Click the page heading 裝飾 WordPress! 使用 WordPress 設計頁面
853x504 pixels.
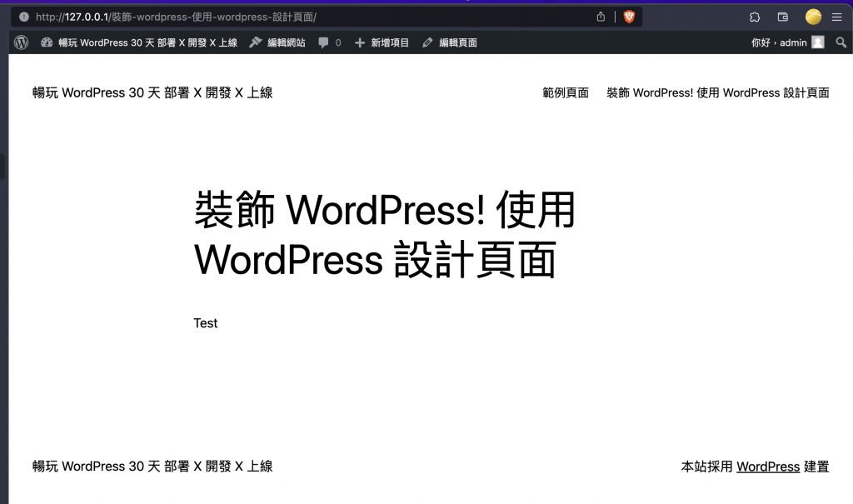point(384,235)
